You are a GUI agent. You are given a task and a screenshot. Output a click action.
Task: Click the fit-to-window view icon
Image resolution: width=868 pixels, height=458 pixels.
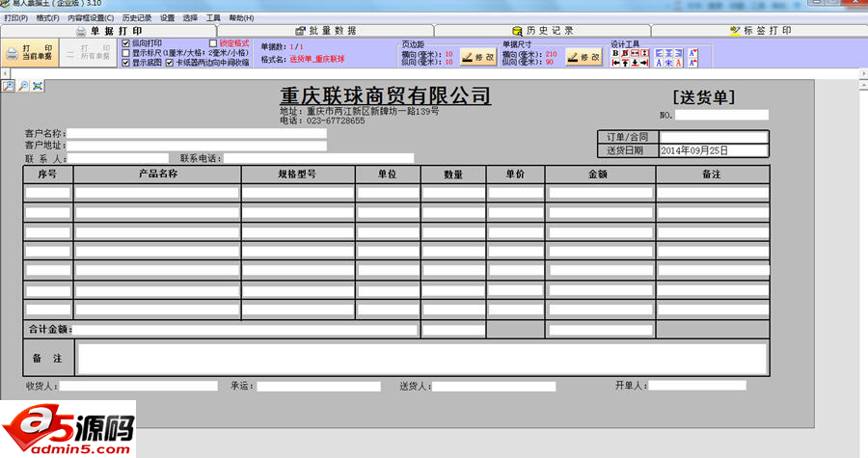(38, 87)
